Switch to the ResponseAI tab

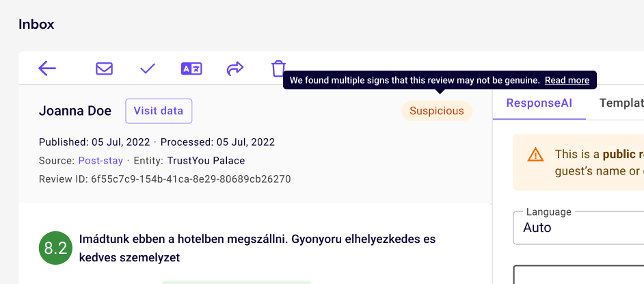point(539,103)
